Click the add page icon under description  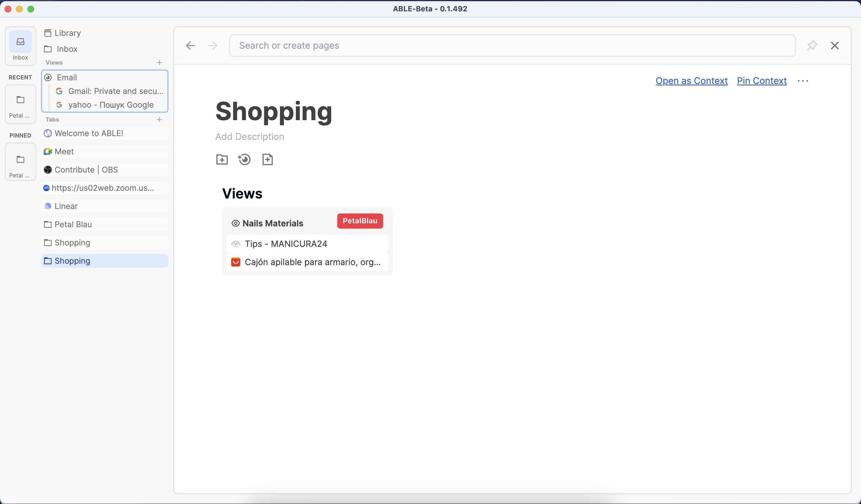click(267, 159)
